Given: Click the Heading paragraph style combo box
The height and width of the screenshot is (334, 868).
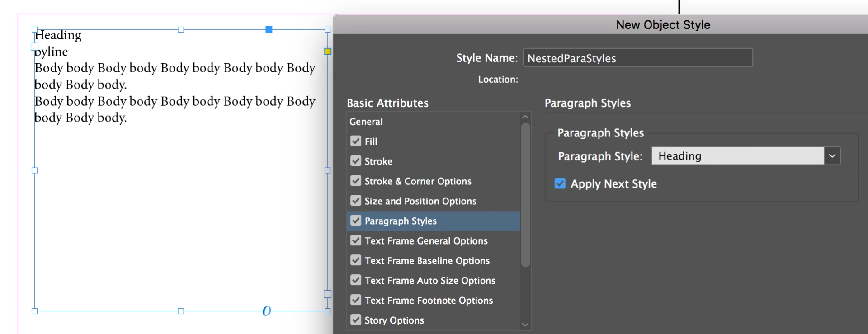Looking at the screenshot, I should click(737, 156).
